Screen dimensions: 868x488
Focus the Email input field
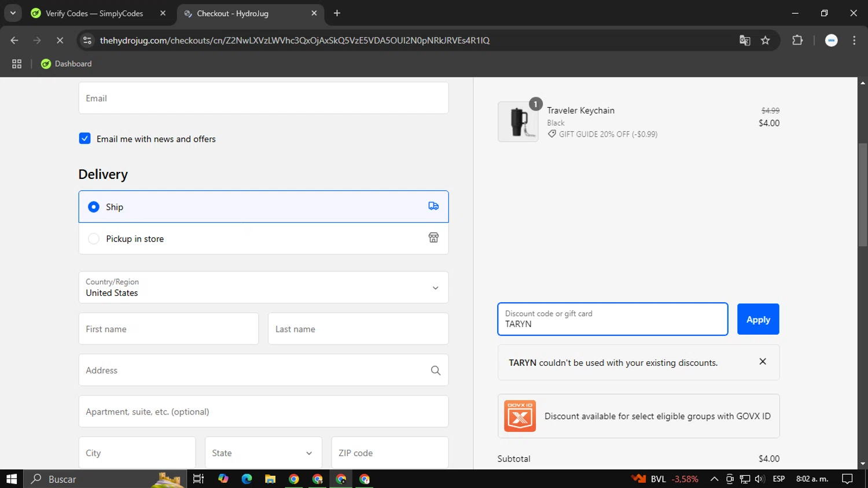tap(263, 98)
